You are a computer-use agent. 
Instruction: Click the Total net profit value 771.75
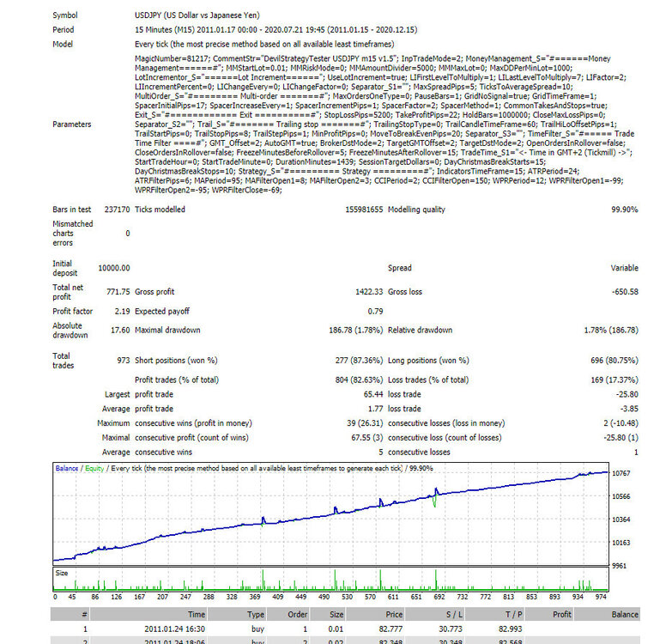pyautogui.click(x=118, y=292)
